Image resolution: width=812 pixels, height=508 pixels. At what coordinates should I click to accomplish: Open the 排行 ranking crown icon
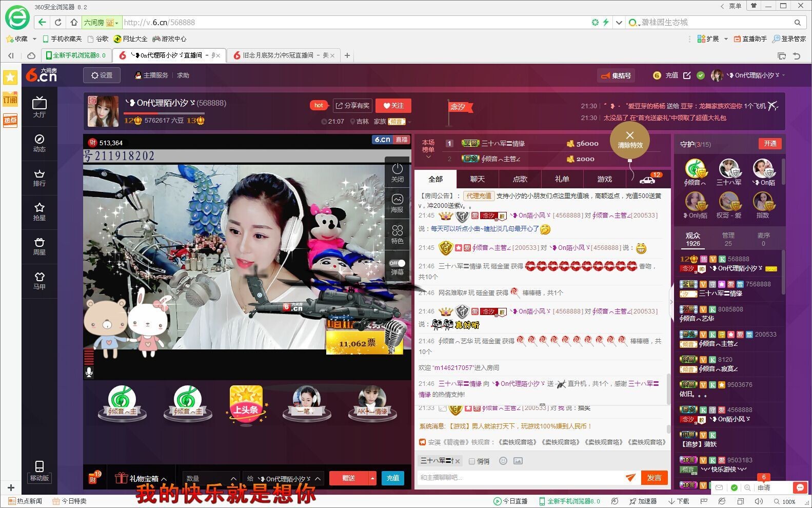click(x=39, y=178)
